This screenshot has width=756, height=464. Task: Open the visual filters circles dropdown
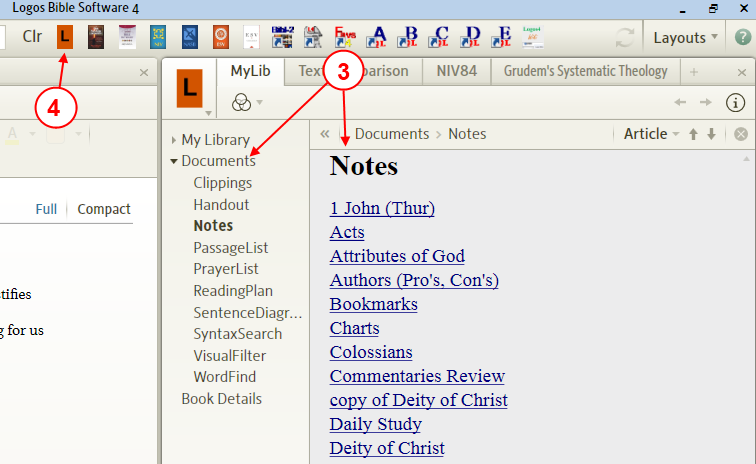[247, 102]
